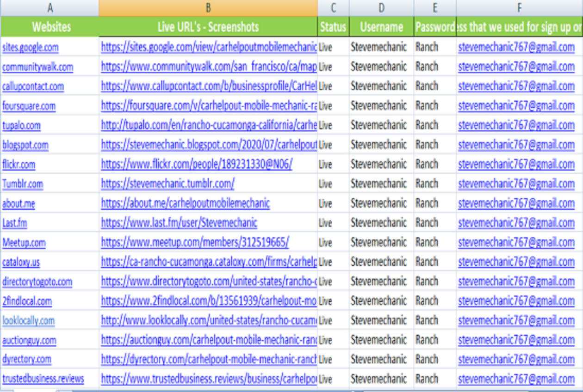This screenshot has width=583, height=392.
Task: Click the email link in the sites.google.com row
Action: 516,47
